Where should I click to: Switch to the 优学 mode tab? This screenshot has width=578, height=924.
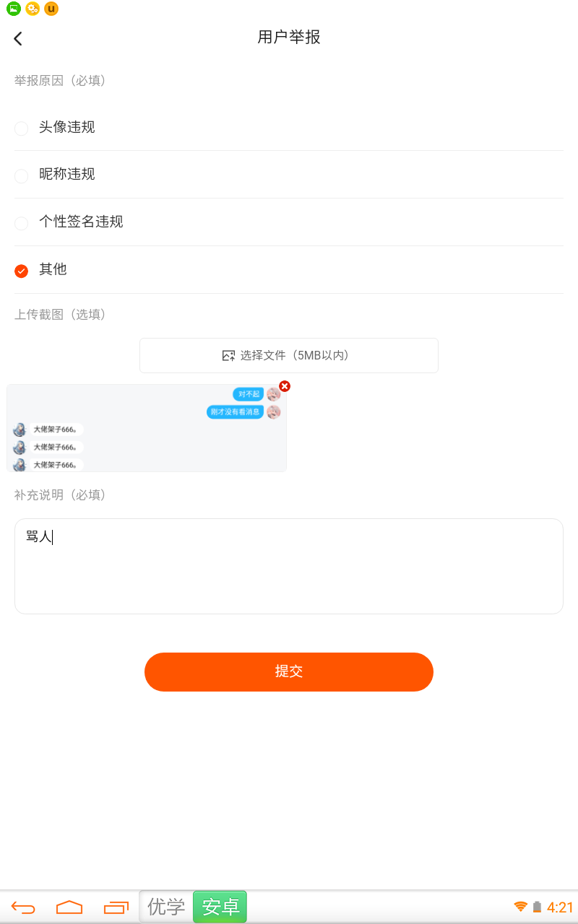coord(166,907)
